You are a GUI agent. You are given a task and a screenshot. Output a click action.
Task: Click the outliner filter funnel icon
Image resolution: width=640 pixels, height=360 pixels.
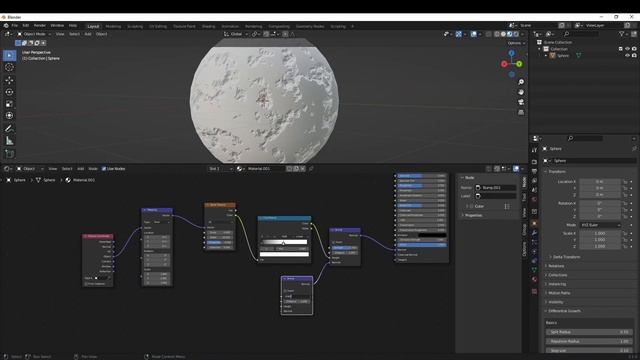[621, 34]
